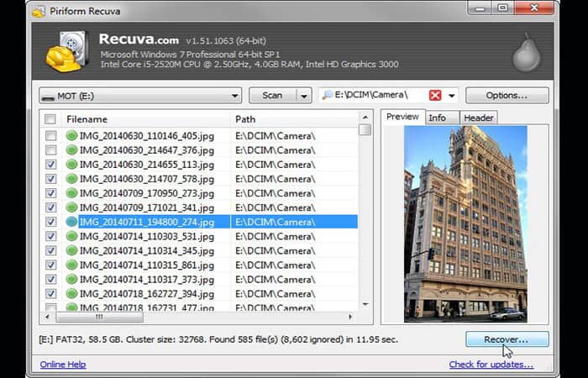Viewport: 588px width, 378px height.
Task: Click the vertical scrollbar thumb of file list
Action: pyautogui.click(x=365, y=129)
